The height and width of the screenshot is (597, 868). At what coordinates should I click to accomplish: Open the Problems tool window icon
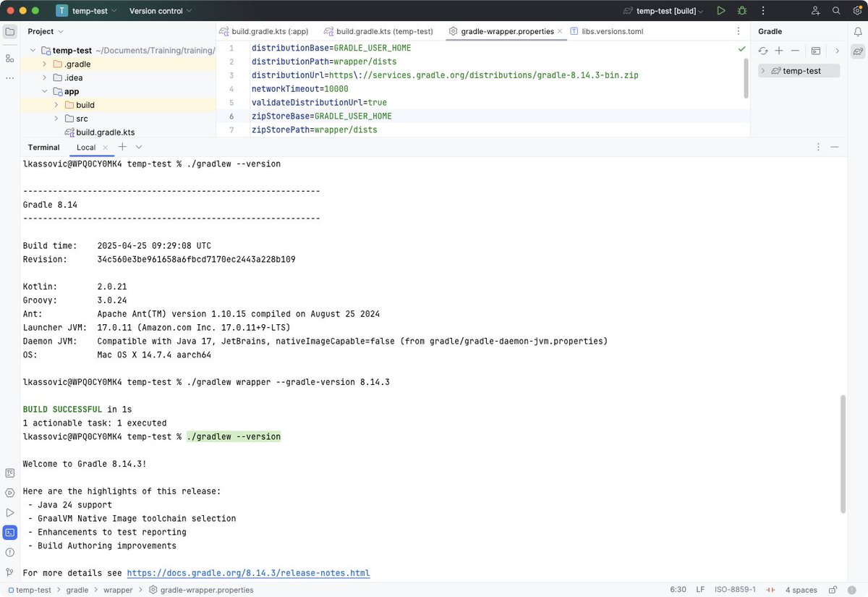tap(9, 552)
